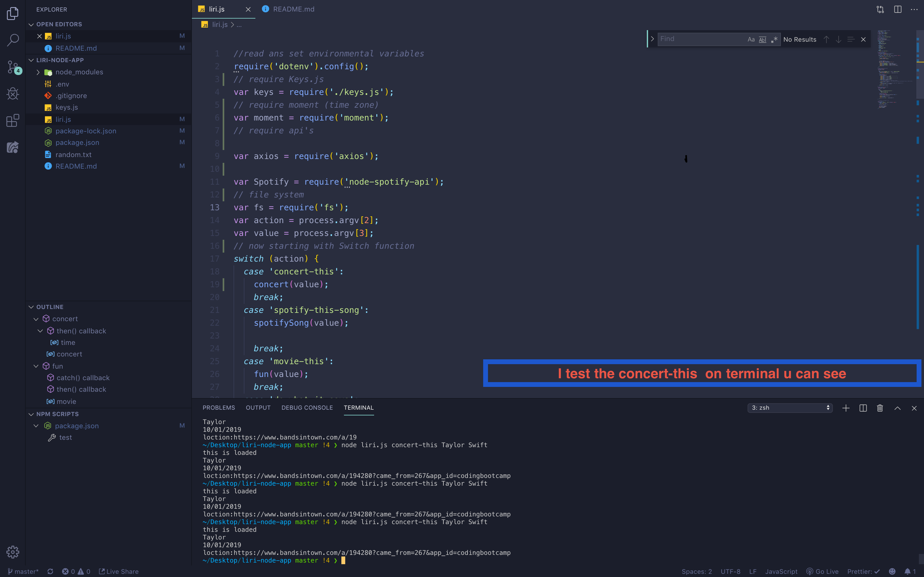Switch to the README.md editor tab
Screen dimensions: 924x577
(x=293, y=9)
